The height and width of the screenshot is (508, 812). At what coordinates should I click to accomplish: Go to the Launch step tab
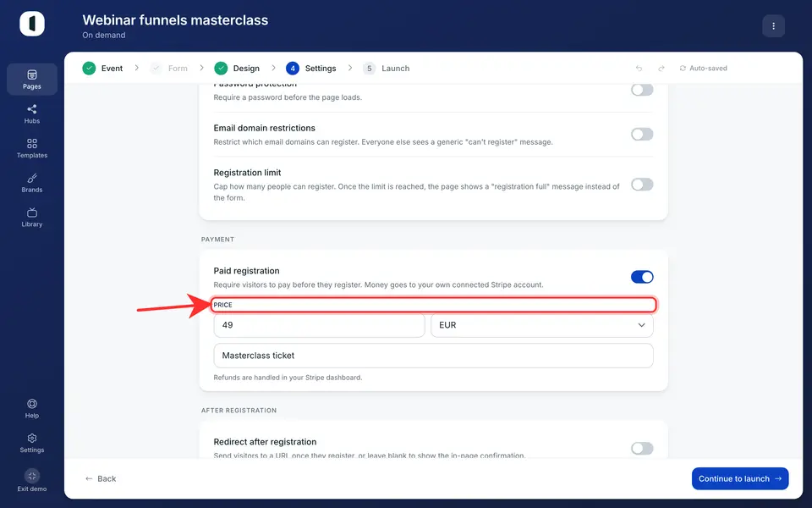[387, 69]
